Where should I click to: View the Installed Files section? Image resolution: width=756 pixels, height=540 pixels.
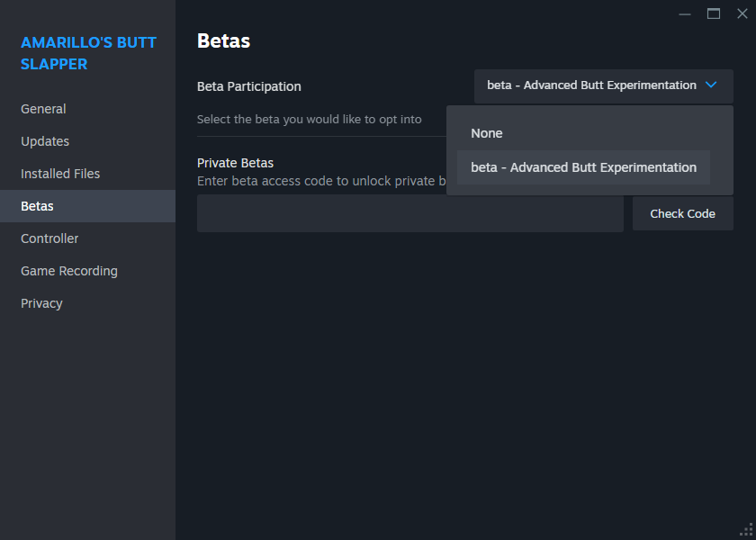(x=59, y=173)
